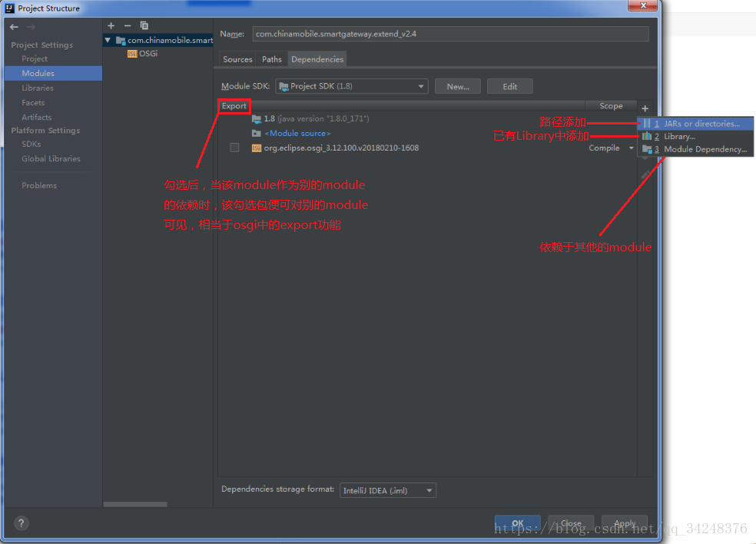
Task: Open the Module SDK dropdown
Action: pos(351,86)
